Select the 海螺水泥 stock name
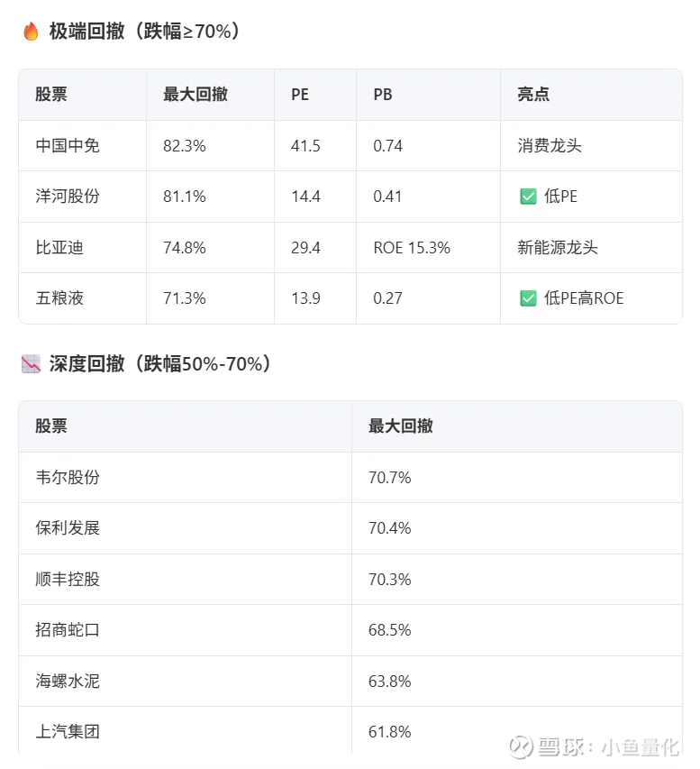 click(x=68, y=681)
